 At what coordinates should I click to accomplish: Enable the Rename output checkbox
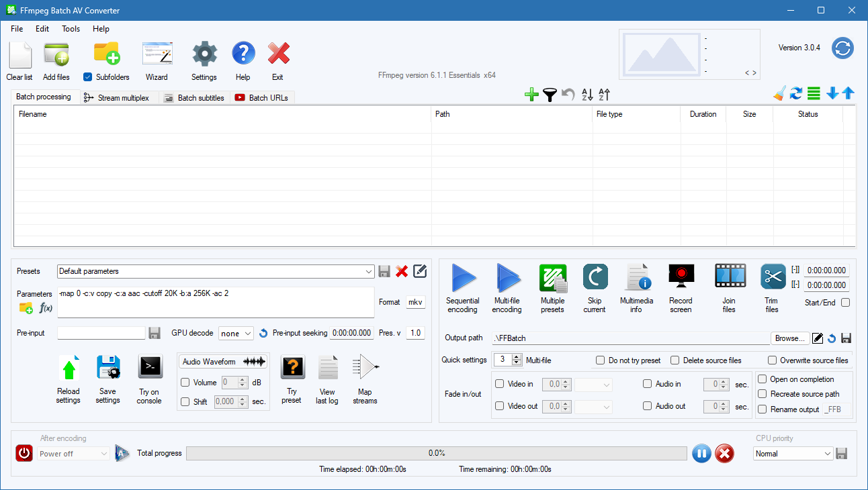coord(763,409)
